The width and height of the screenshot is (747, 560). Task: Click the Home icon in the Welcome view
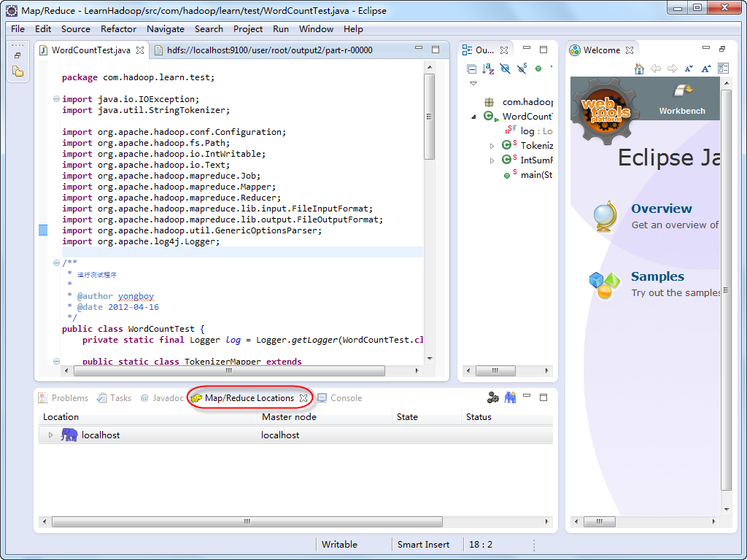[x=639, y=68]
